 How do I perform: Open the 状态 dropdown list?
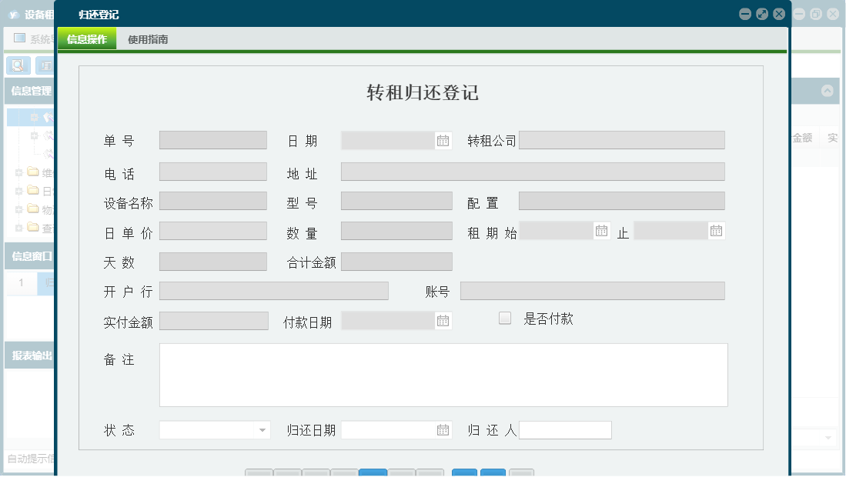pyautogui.click(x=263, y=430)
